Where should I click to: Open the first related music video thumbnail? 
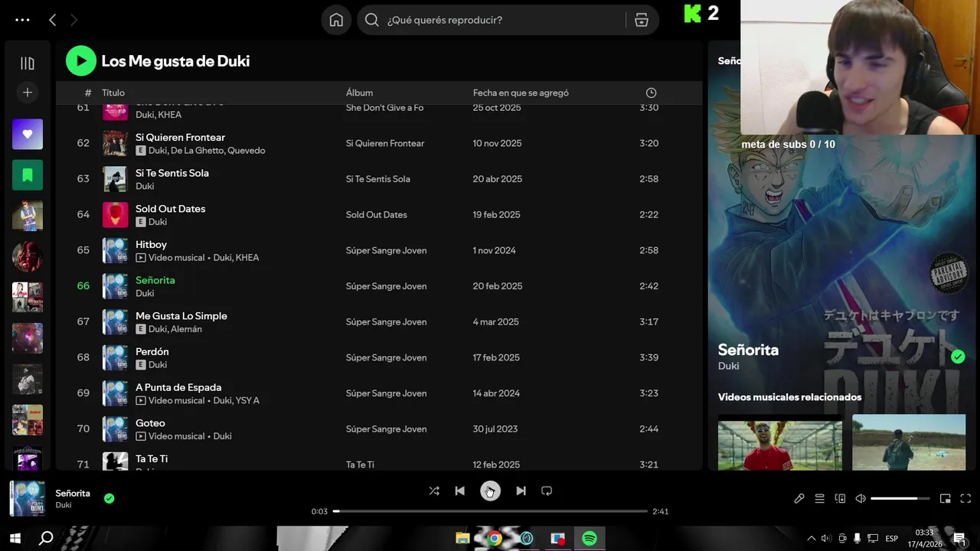pos(780,442)
